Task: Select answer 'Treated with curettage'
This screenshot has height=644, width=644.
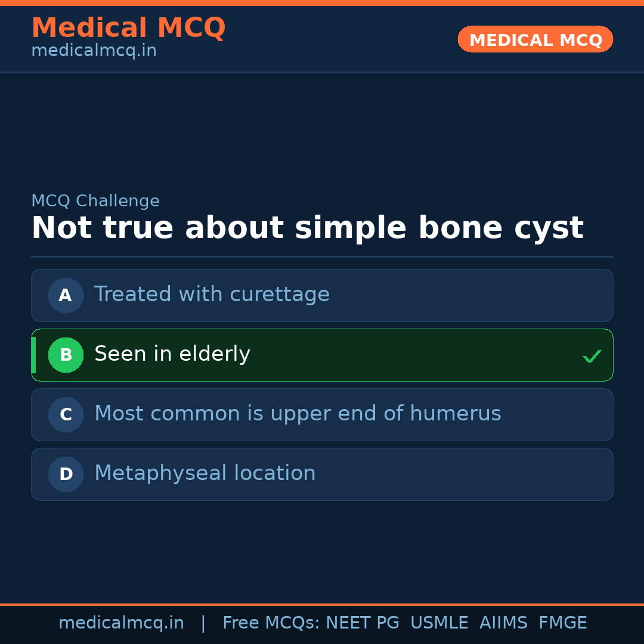Action: point(212,295)
